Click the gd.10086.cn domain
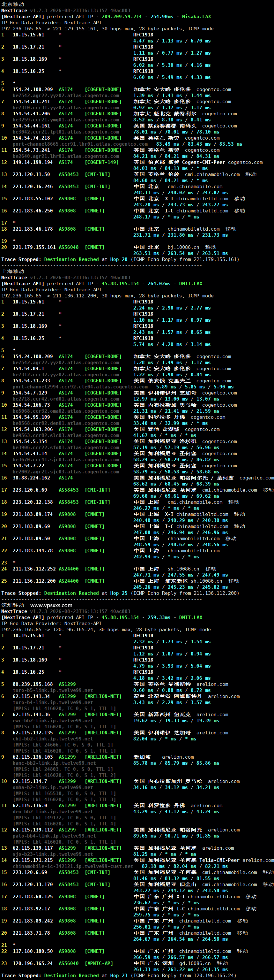Image resolution: width=274 pixels, height=980 pixels. (195, 964)
